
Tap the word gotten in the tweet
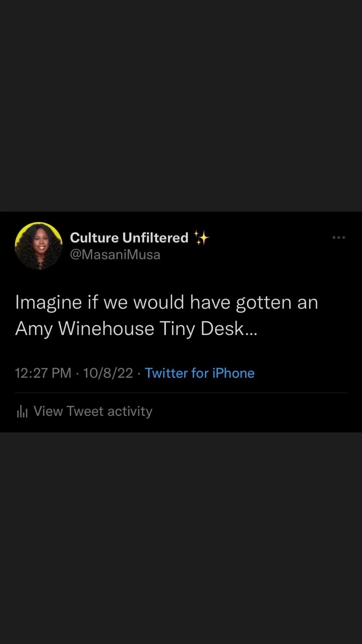click(x=264, y=303)
